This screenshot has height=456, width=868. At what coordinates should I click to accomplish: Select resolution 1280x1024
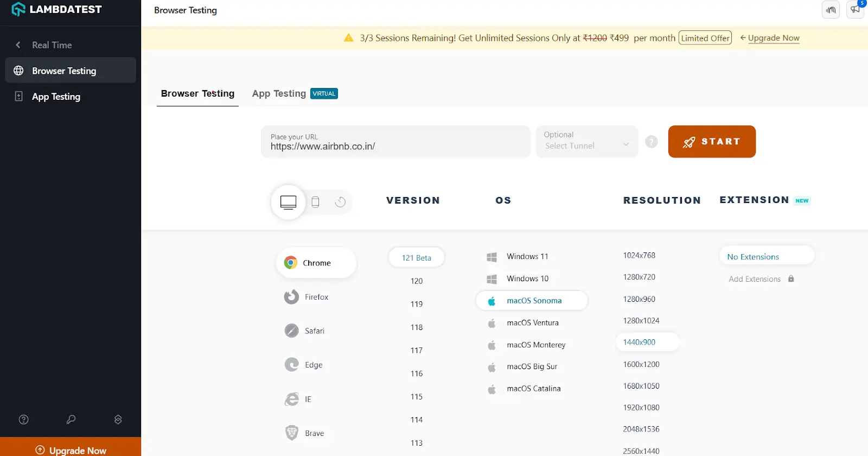(x=641, y=321)
